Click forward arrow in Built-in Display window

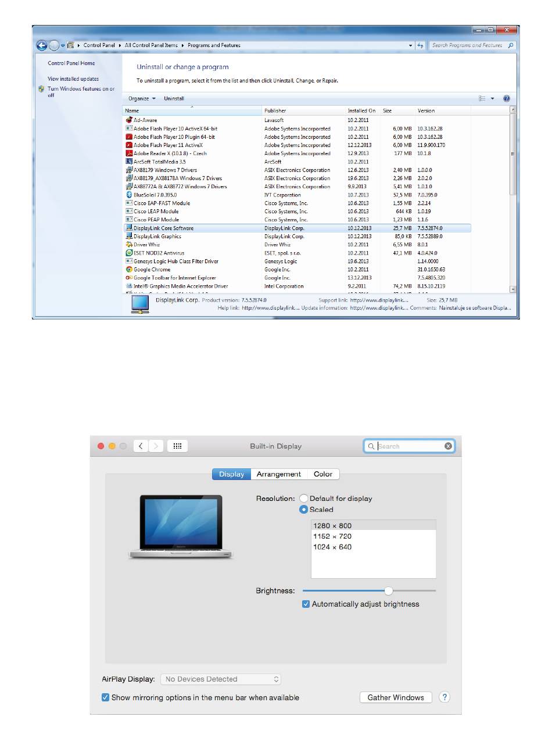[156, 446]
